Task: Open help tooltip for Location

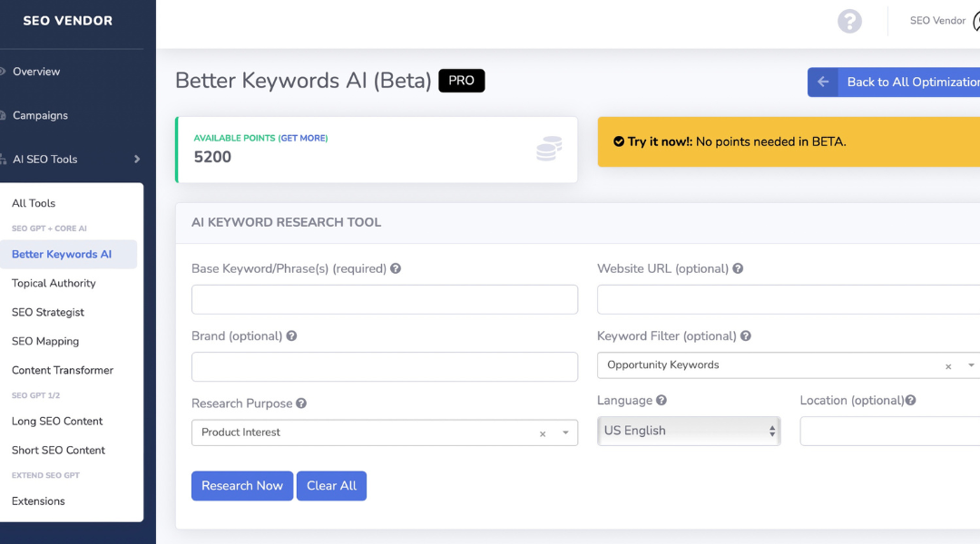Action: 911,401
